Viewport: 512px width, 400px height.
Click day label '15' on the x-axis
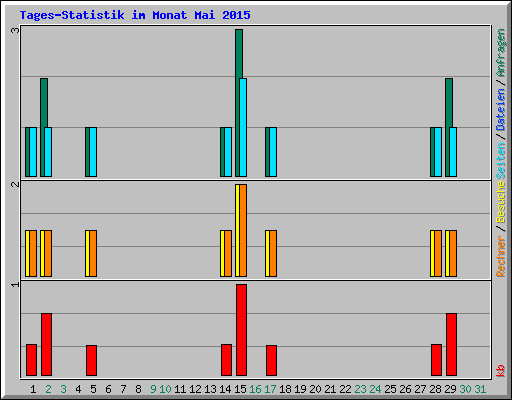[x=240, y=389]
